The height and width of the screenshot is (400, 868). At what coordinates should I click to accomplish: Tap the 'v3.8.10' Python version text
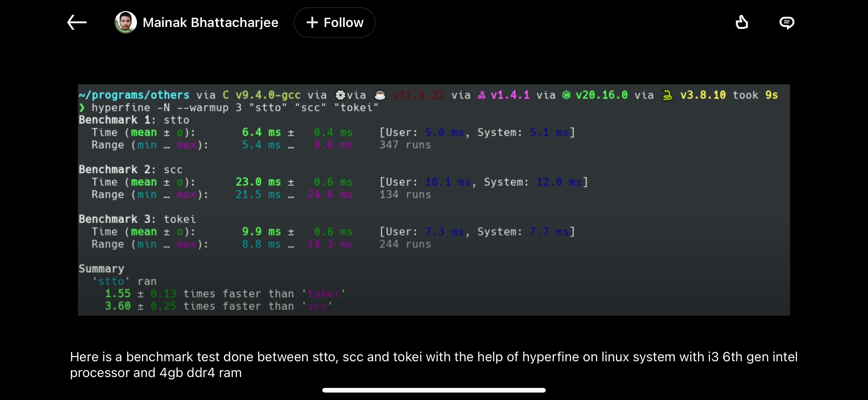coord(703,95)
